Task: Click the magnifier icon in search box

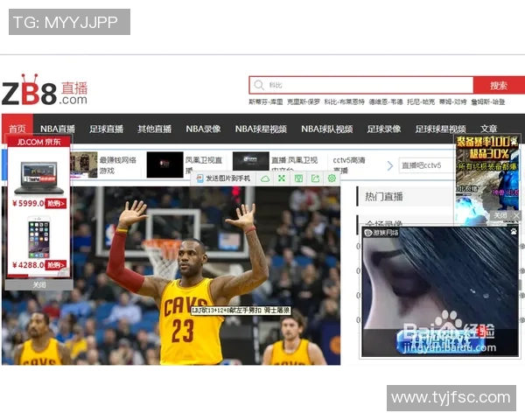Action: click(258, 85)
